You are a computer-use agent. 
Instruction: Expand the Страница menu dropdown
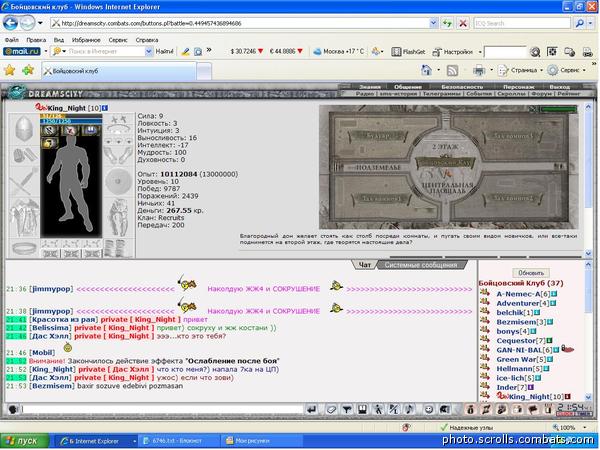[541, 70]
